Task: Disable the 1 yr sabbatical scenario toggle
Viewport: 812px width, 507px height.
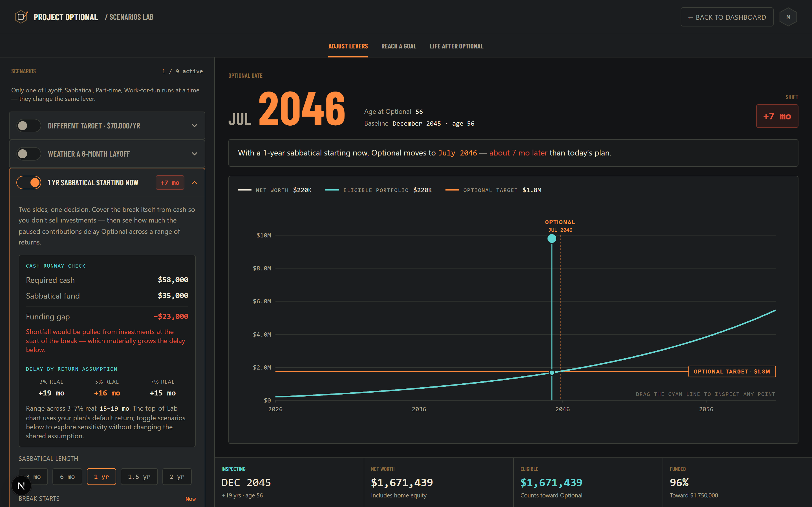Action: click(x=29, y=183)
